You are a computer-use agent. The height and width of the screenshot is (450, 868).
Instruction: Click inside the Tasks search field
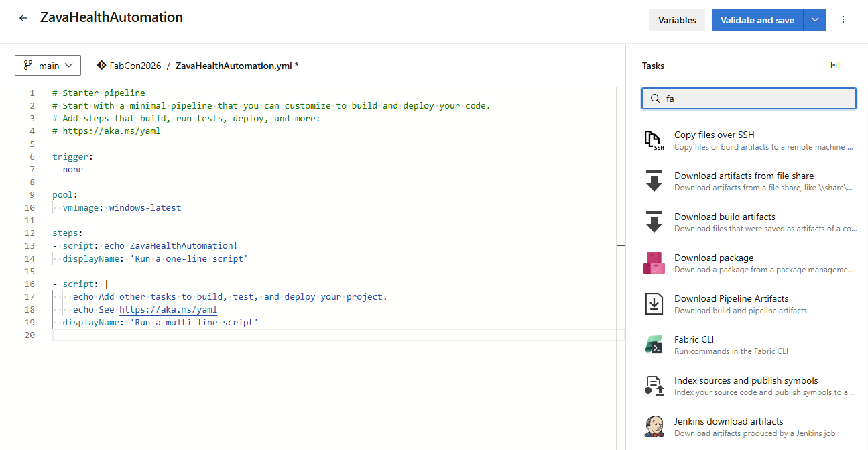[x=749, y=98]
